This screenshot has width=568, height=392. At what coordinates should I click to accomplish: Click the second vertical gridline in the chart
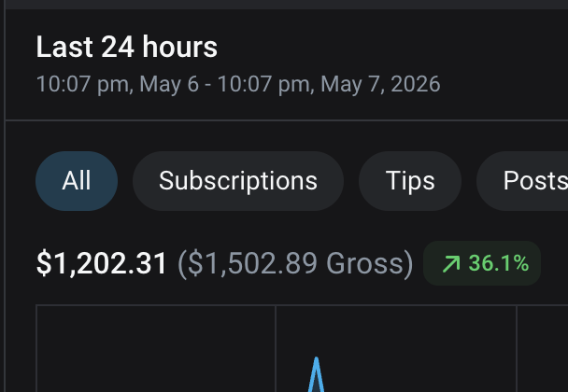(517, 349)
